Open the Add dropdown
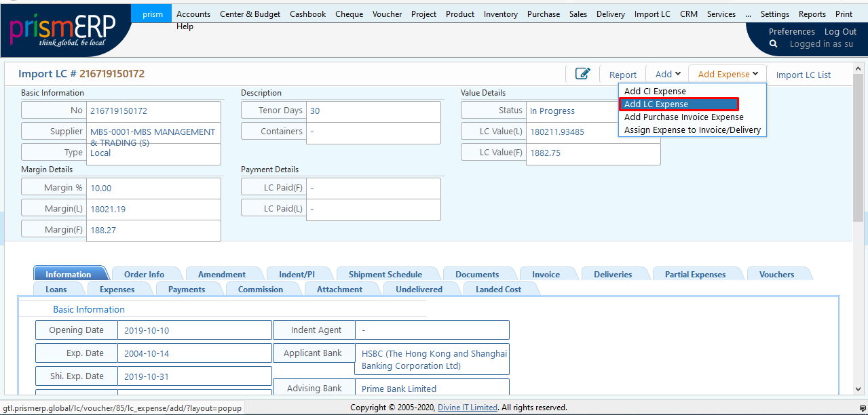Viewport: 868px width, 415px height. pos(666,73)
